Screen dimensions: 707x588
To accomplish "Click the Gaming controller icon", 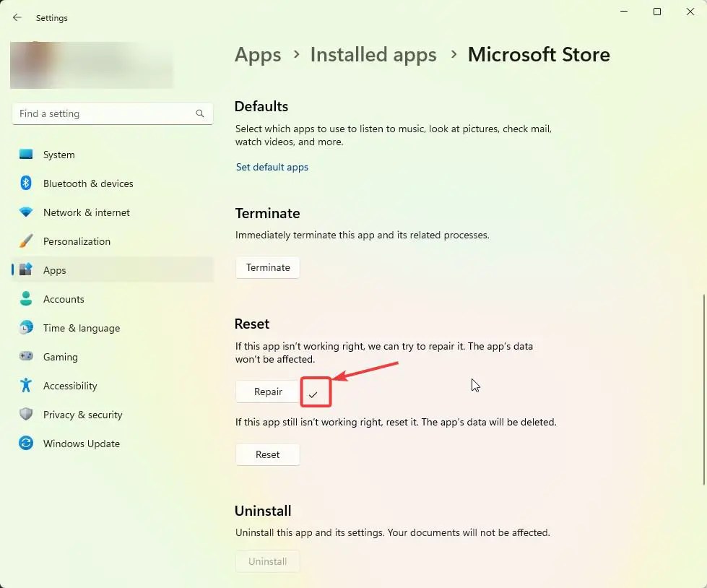I will point(26,356).
